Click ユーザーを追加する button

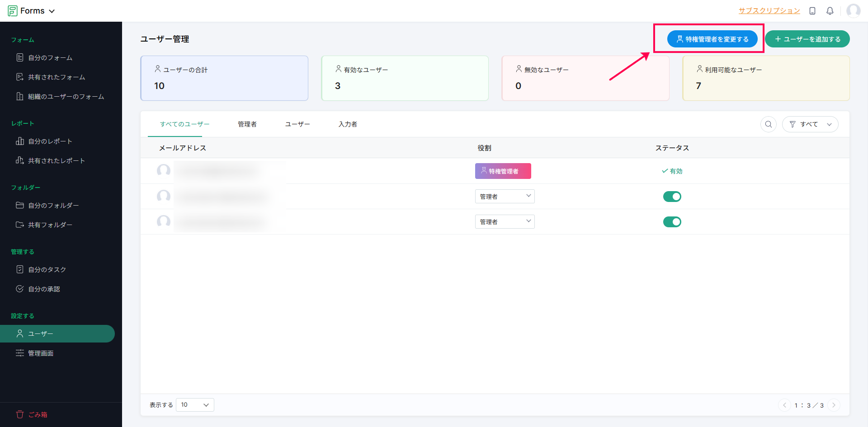pos(807,39)
